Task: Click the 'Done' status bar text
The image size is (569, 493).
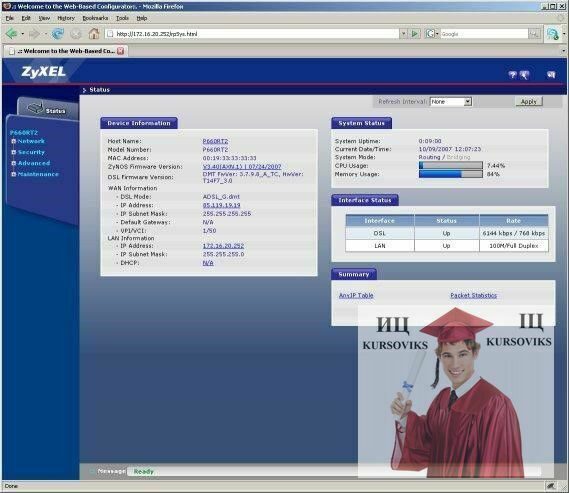Action: 11,486
